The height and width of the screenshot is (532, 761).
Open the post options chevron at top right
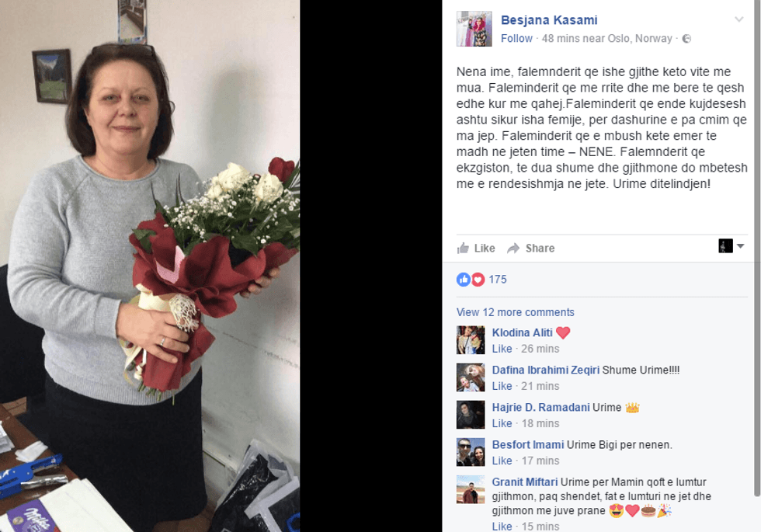[738, 19]
